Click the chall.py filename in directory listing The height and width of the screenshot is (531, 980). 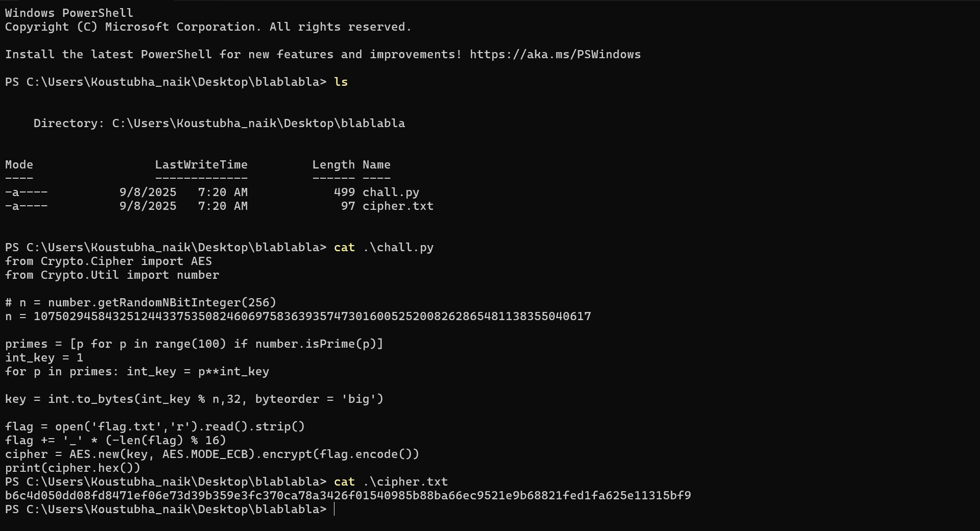coord(391,192)
